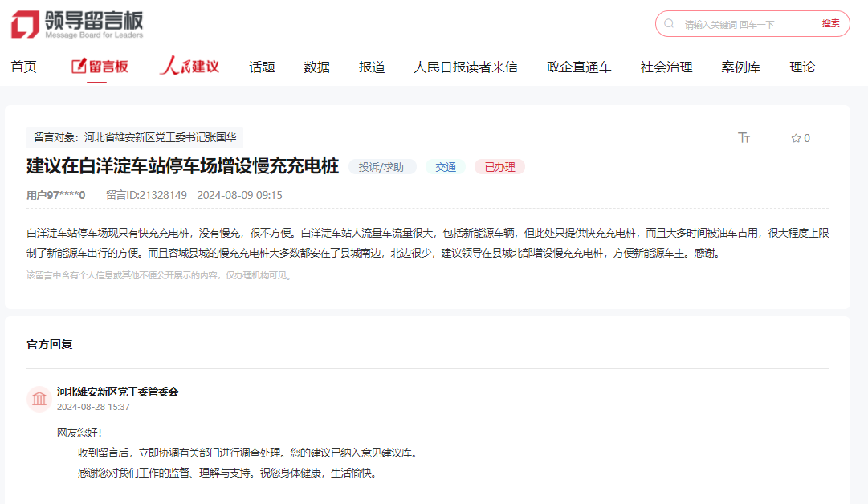Click the magnifier icon in search box
The width and height of the screenshot is (868, 504).
pyautogui.click(x=670, y=24)
